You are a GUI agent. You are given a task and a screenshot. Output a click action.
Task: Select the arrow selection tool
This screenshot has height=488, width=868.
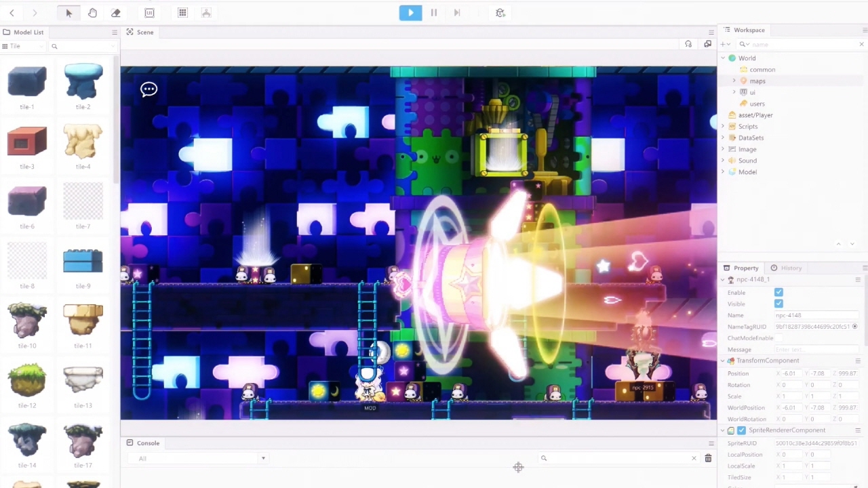68,13
